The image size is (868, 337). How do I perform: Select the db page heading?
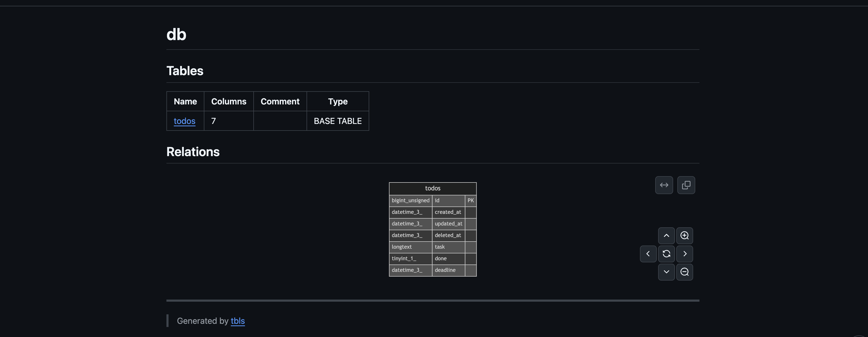click(x=176, y=34)
